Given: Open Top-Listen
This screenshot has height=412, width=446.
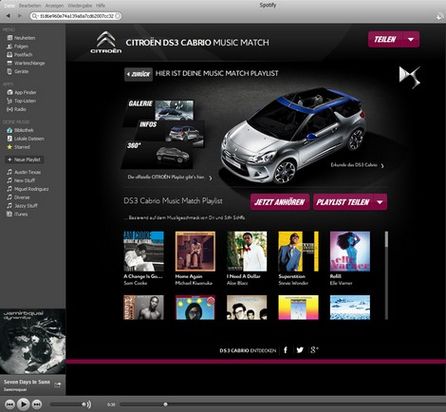Looking at the screenshot, I should coord(21,101).
